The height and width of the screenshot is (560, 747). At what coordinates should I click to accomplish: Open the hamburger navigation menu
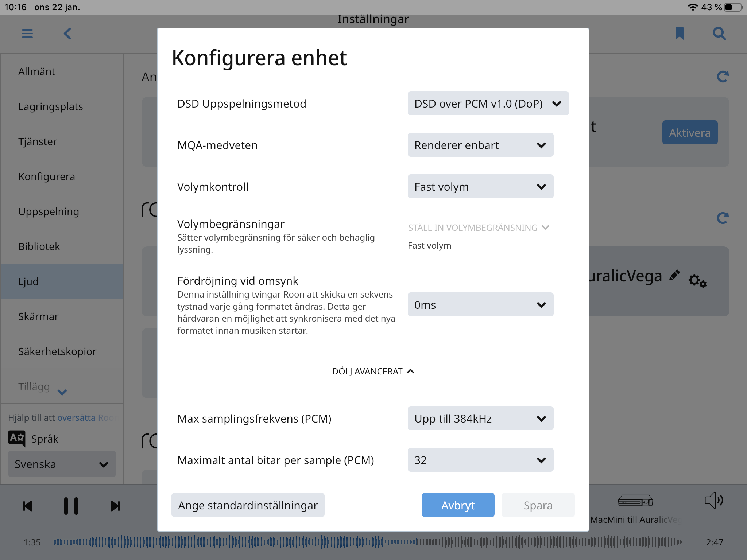click(27, 34)
